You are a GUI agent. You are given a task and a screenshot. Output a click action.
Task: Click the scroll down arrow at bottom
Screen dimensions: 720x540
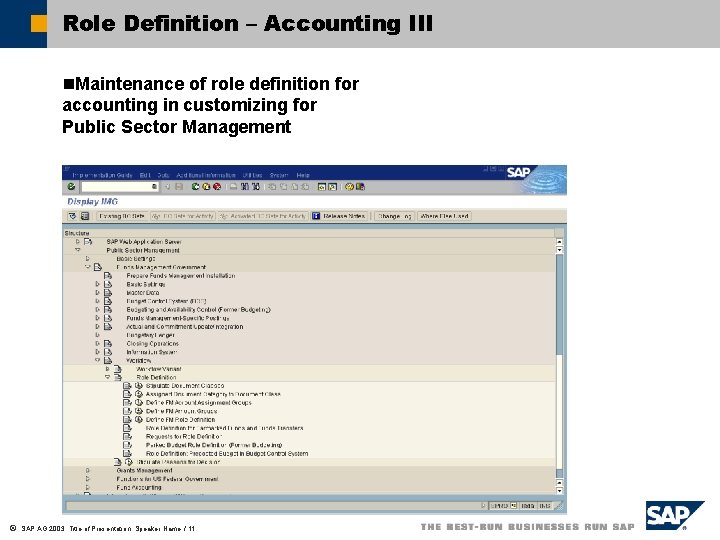[x=559, y=490]
